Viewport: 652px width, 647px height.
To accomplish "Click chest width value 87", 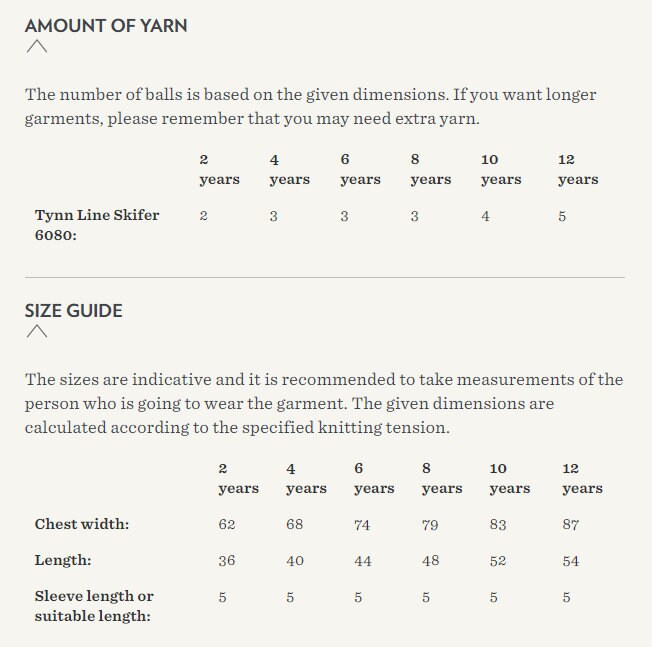I will [571, 524].
